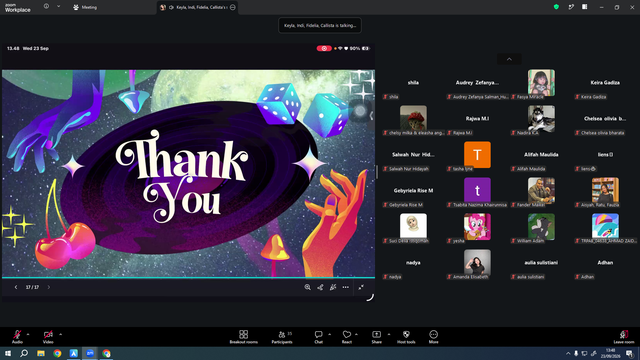Open Host tools
The image size is (640, 360).
[406, 337]
